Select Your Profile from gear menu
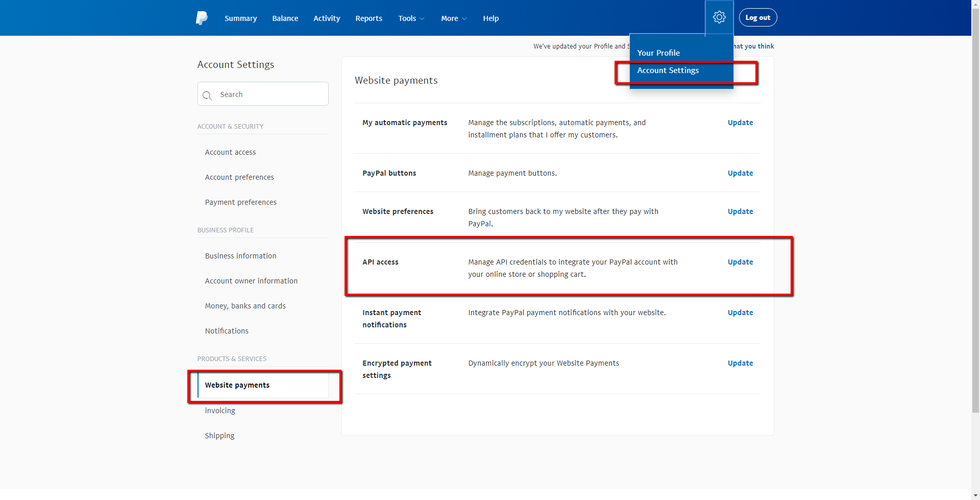 click(x=658, y=53)
